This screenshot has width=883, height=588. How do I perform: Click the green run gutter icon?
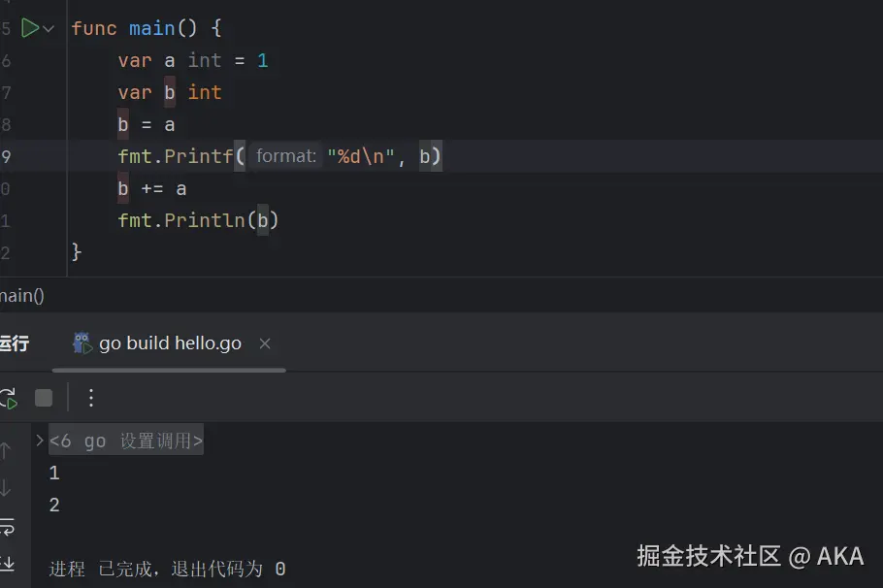(30, 28)
